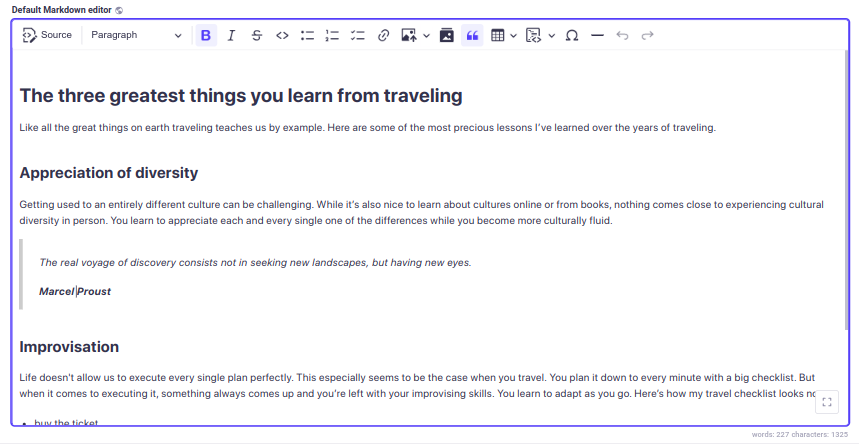Click the 'Getting used to an entirely' paragraph
The width and height of the screenshot is (859, 444).
tap(422, 213)
